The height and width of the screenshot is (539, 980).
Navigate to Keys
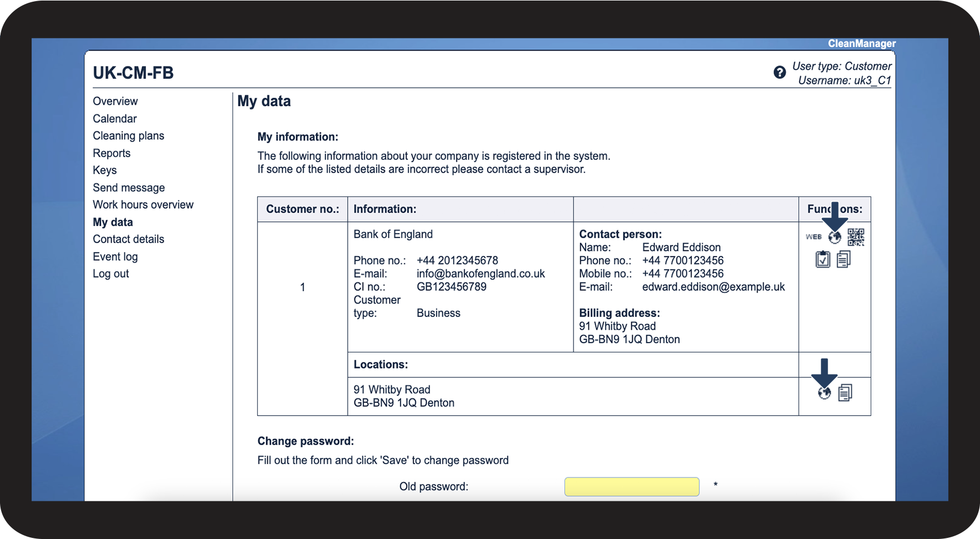pyautogui.click(x=105, y=170)
